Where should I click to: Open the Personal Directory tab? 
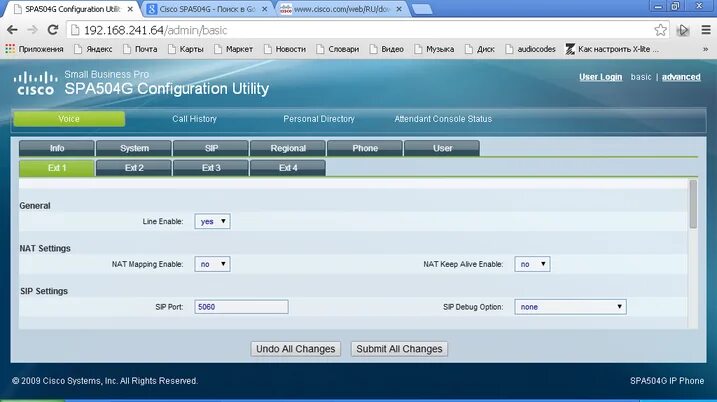pos(319,119)
